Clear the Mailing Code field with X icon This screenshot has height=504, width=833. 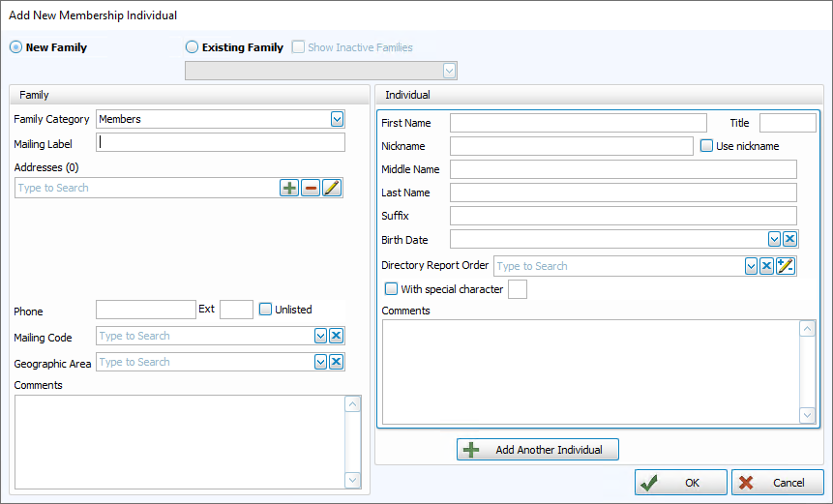tap(337, 336)
